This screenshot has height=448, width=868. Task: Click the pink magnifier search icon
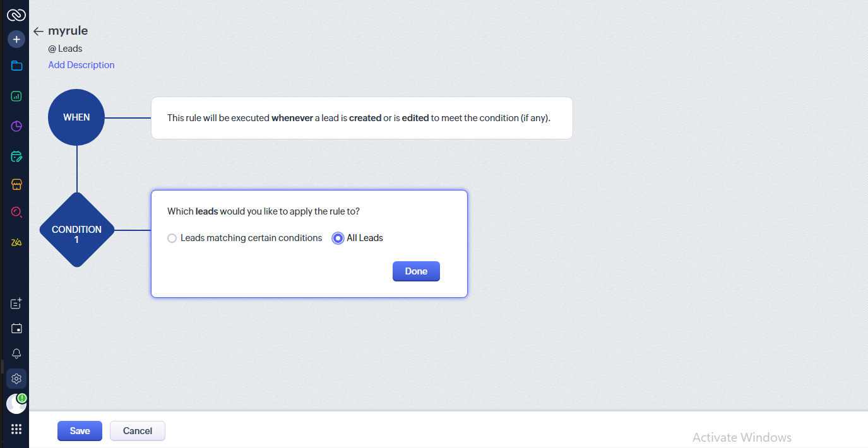pyautogui.click(x=16, y=213)
